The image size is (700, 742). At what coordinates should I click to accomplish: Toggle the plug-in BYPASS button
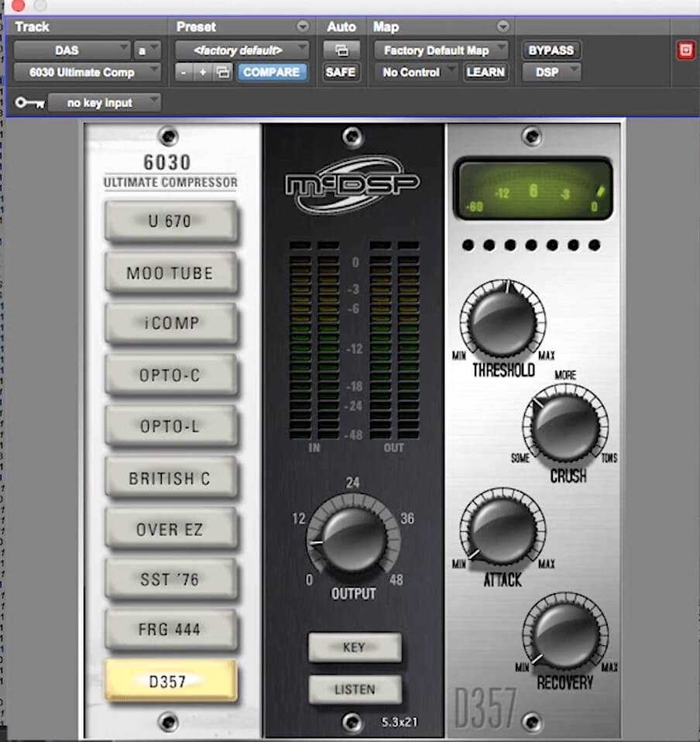coord(551,50)
